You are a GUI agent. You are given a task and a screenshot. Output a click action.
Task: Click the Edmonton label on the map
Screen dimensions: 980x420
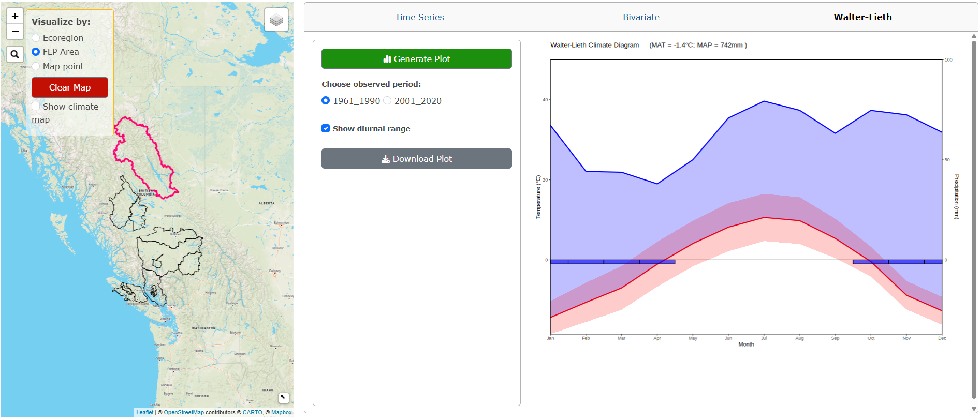(x=282, y=223)
